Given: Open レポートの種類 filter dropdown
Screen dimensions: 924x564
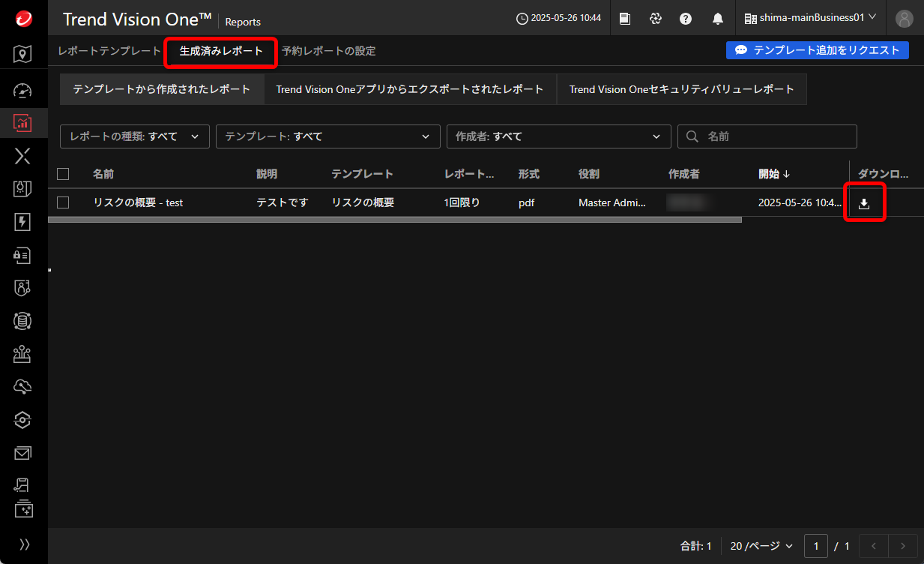Looking at the screenshot, I should point(135,136).
